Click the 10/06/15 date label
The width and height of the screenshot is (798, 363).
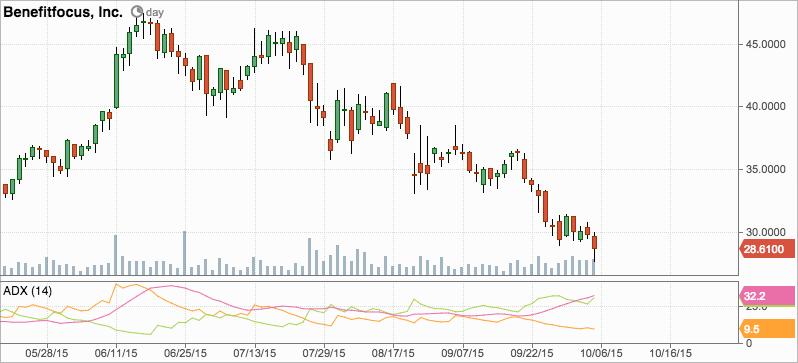click(601, 353)
